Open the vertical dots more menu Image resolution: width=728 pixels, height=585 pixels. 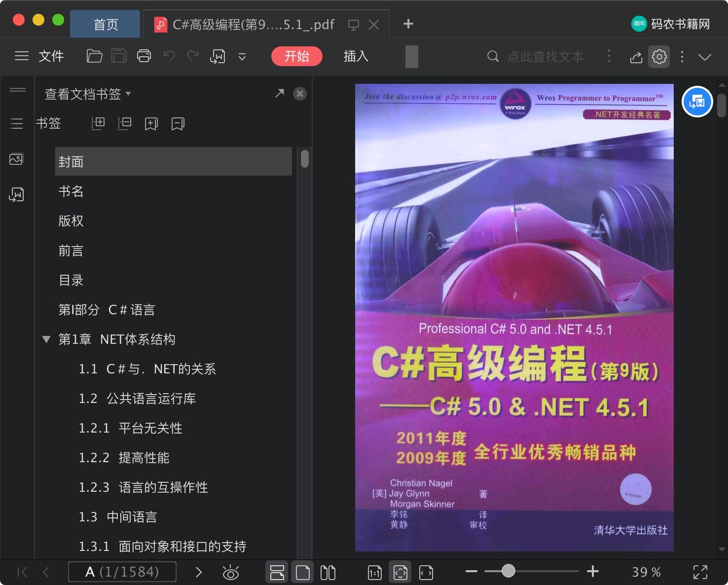(682, 57)
